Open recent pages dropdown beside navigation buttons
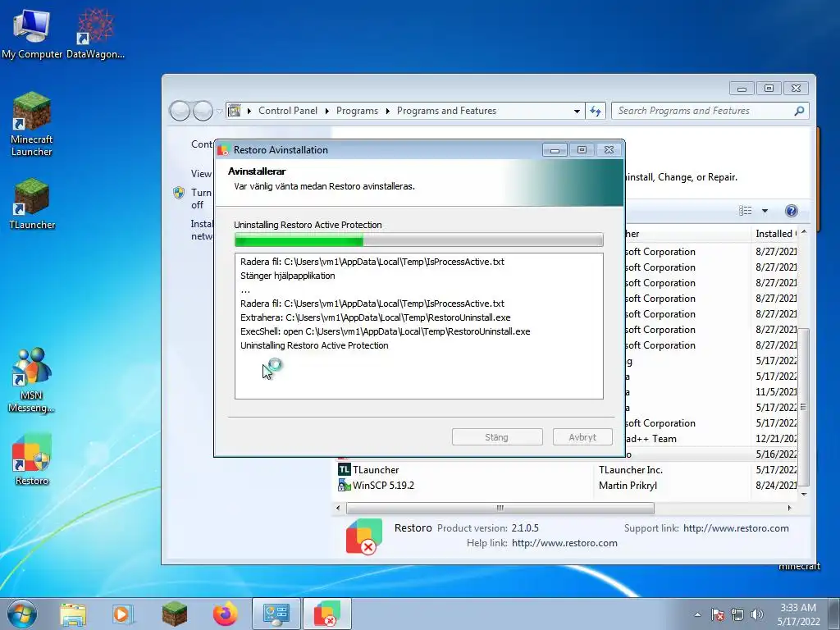Image resolution: width=840 pixels, height=630 pixels. (219, 112)
